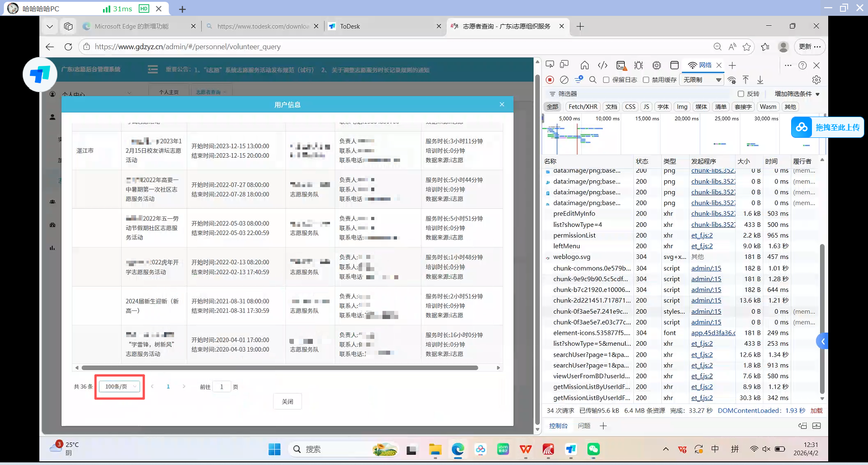Viewport: 868px width, 465px height.
Task: Open the network search magnifier icon
Action: point(593,80)
